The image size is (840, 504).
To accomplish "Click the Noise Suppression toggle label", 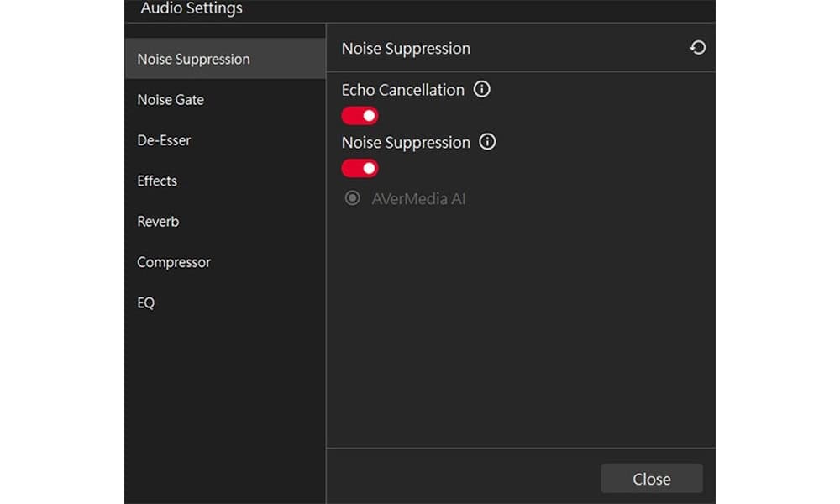I will (408, 143).
